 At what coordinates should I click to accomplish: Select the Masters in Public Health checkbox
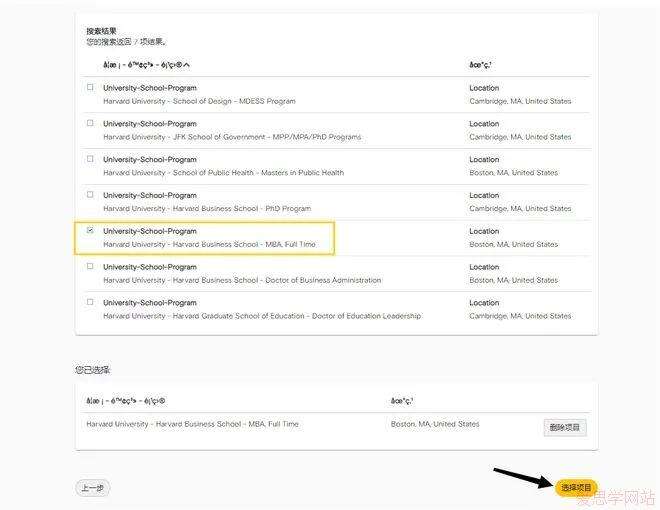90,159
